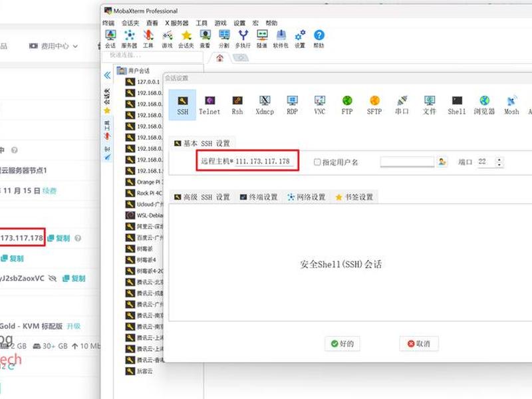Toggle password visibility eye icon beside J2sbZaoxVC

pyautogui.click(x=53, y=279)
